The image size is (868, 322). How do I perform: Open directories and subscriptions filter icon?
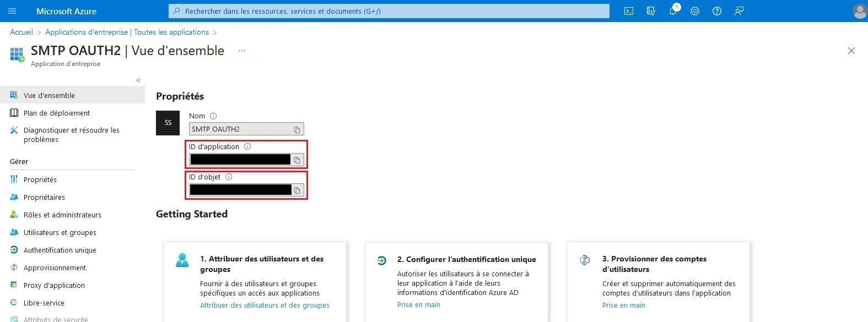coord(651,11)
